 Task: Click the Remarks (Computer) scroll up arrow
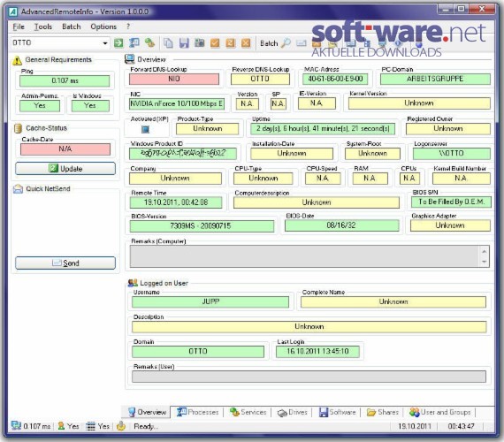pyautogui.click(x=484, y=251)
